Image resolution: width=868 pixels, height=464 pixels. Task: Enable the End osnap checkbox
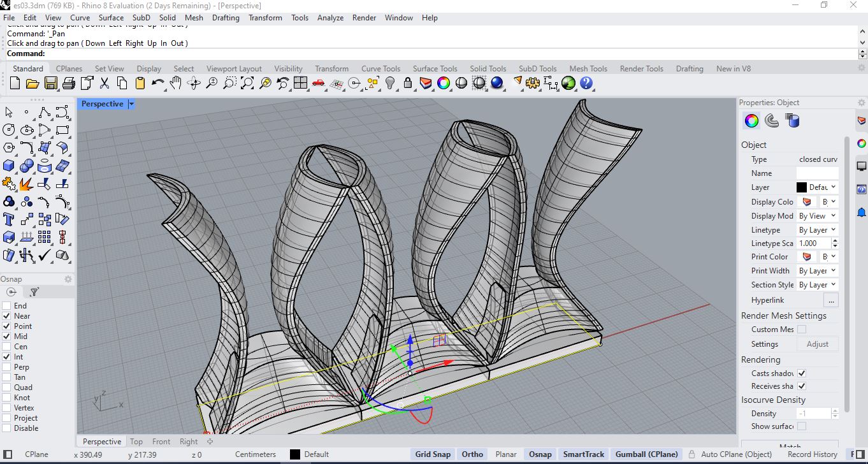pos(7,306)
